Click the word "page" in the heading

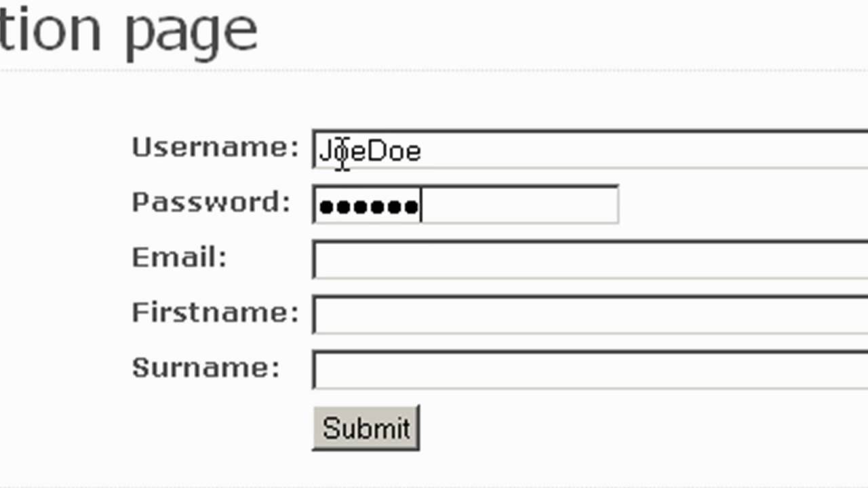[191, 30]
